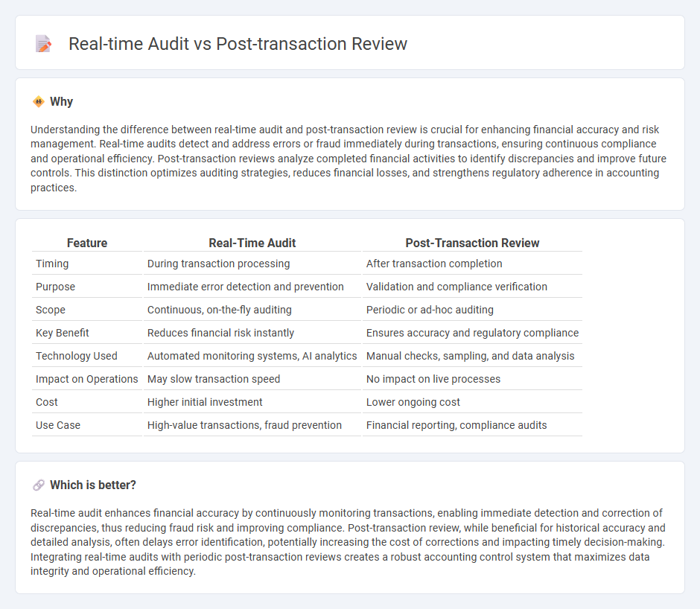Select the Impact on Operations row label
700x609 pixels.
[87, 379]
